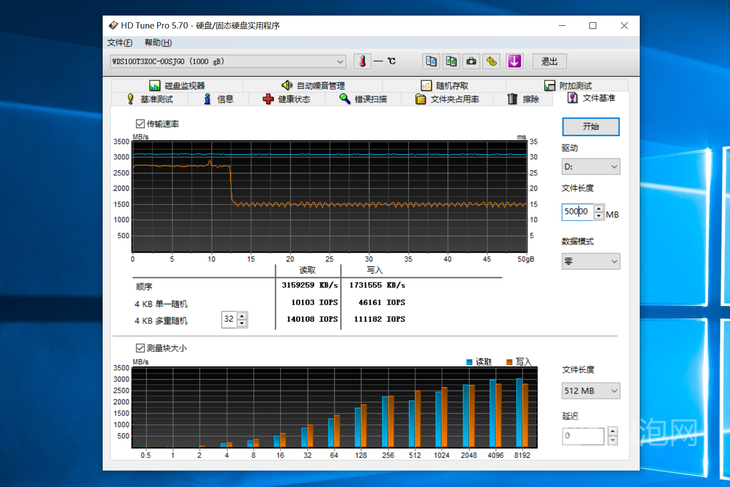Increase queue depth 32 with up arrow
Screen dimensions: 730x487
point(242,316)
